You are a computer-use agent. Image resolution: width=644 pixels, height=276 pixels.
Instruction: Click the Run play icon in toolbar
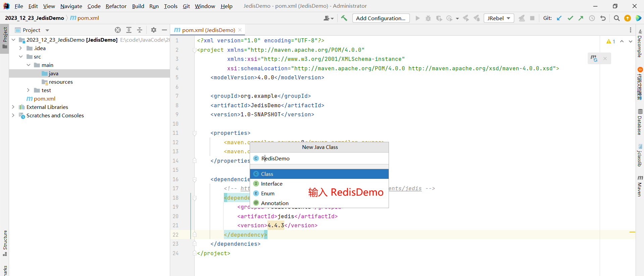[x=417, y=18]
